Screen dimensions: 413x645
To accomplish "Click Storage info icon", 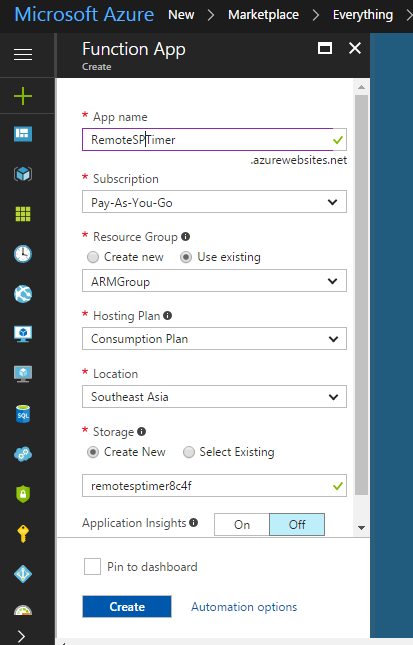I will (x=142, y=432).
